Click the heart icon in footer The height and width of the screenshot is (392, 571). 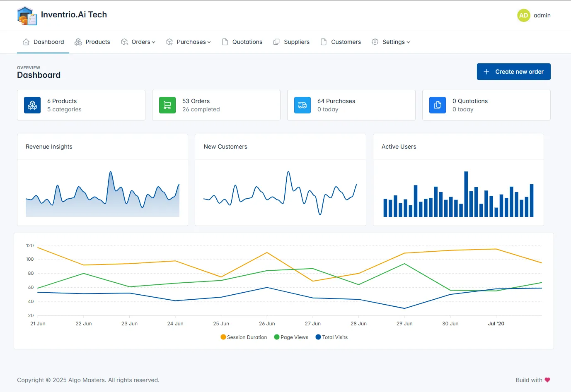tap(547, 380)
